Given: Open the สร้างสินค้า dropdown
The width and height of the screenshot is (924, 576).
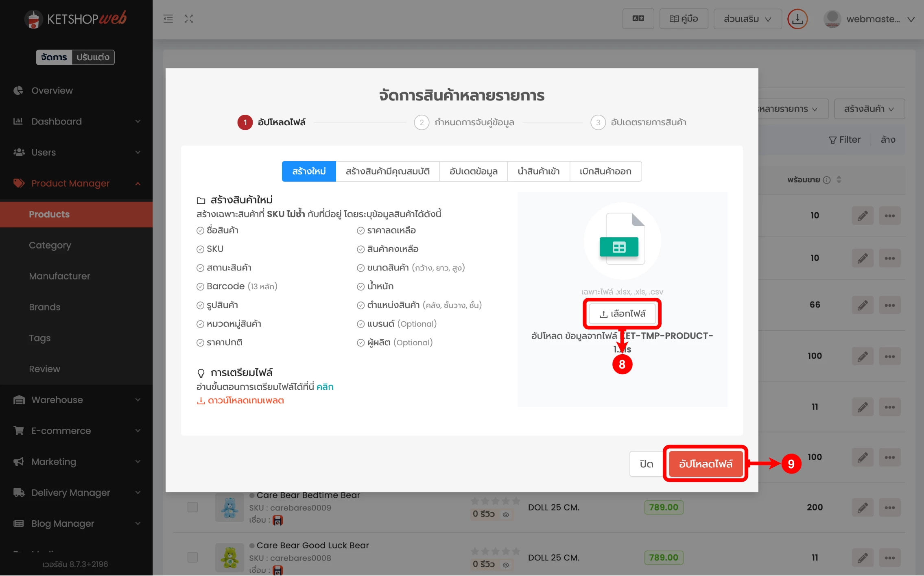Looking at the screenshot, I should [x=869, y=109].
